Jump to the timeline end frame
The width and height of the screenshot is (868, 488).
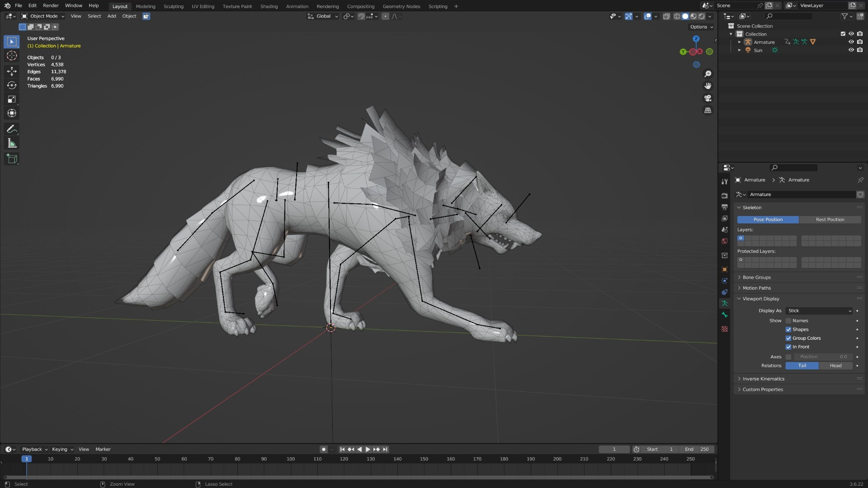coord(385,449)
